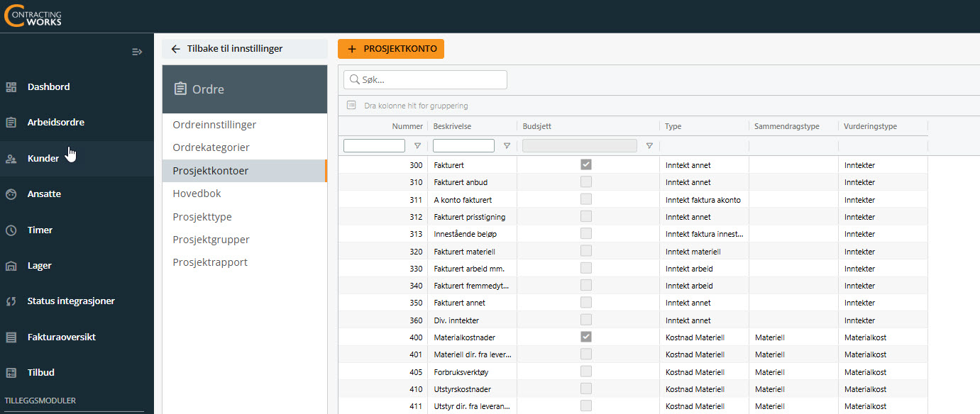
Task: Click the Tilbud calculator icon
Action: click(11, 373)
